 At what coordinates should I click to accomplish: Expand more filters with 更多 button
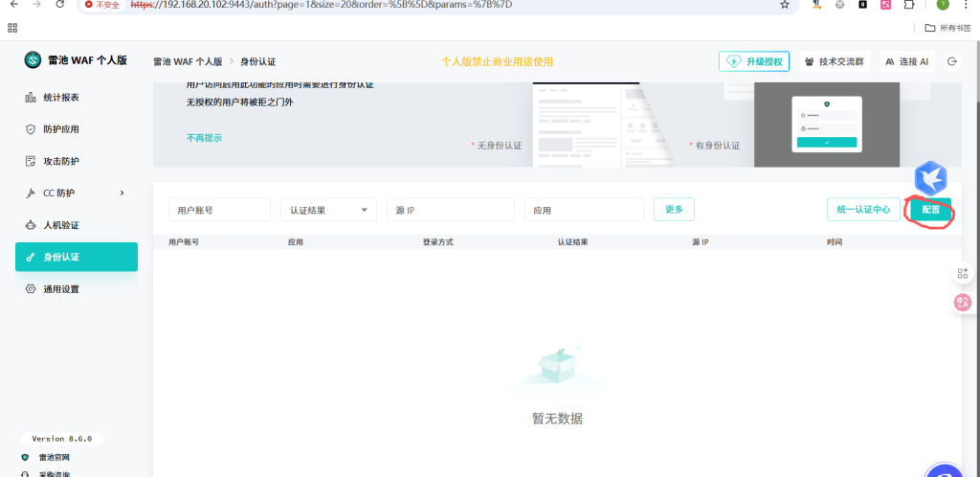pos(674,209)
